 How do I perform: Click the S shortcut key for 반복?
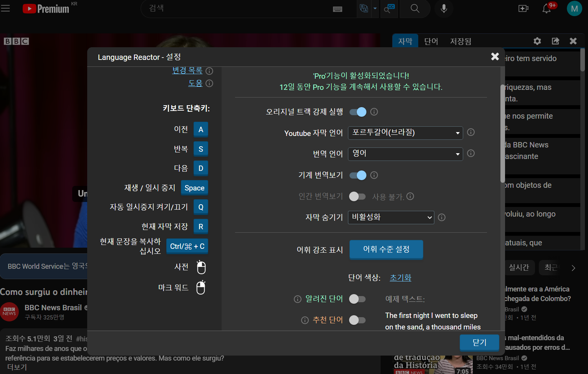point(201,149)
